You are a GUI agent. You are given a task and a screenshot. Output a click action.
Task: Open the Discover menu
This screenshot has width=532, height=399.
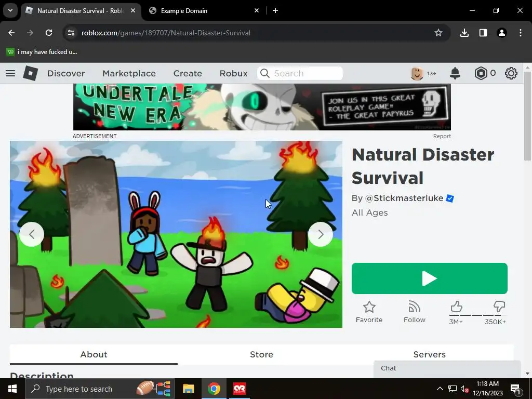tap(66, 73)
